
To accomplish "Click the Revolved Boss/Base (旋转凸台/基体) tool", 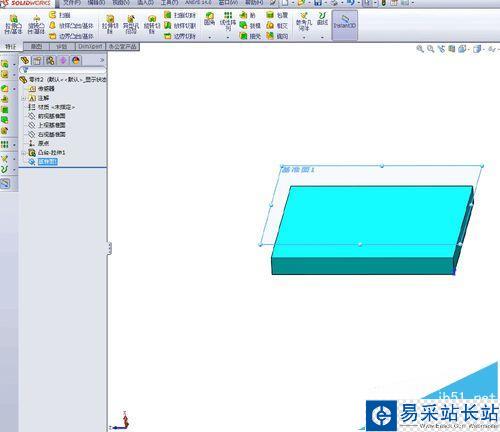I will coord(36,24).
